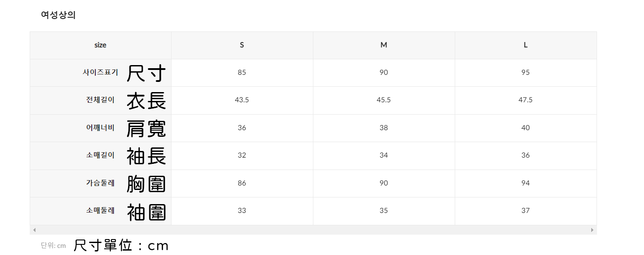Click the 어깨너비 row label
This screenshot has width=644, height=255.
[101, 128]
